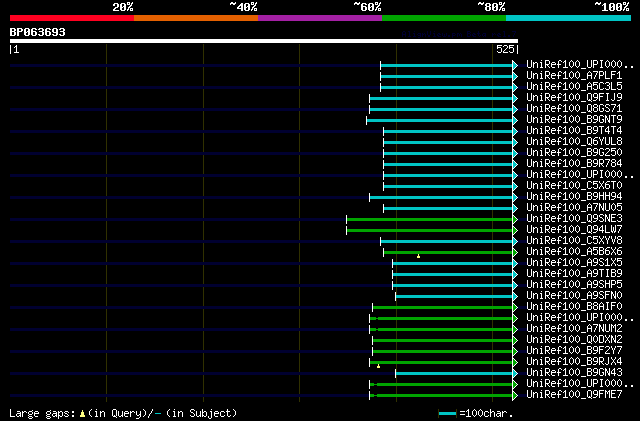640x421 pixels.
Task: Click the cyan subject-gap dash in legend
Action: coord(158,414)
